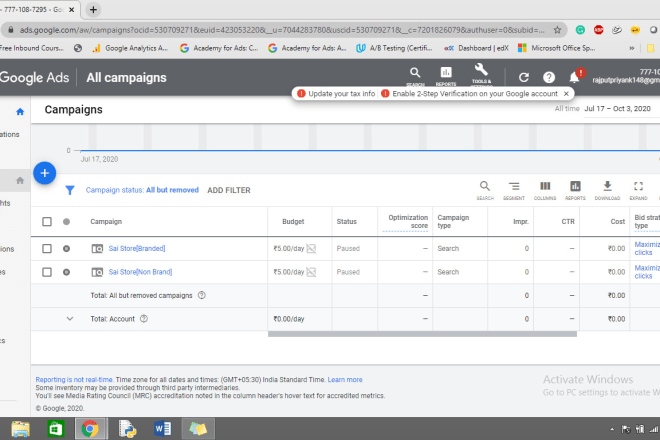Sort by the Cost column header
The width and height of the screenshot is (660, 440).
617,221
